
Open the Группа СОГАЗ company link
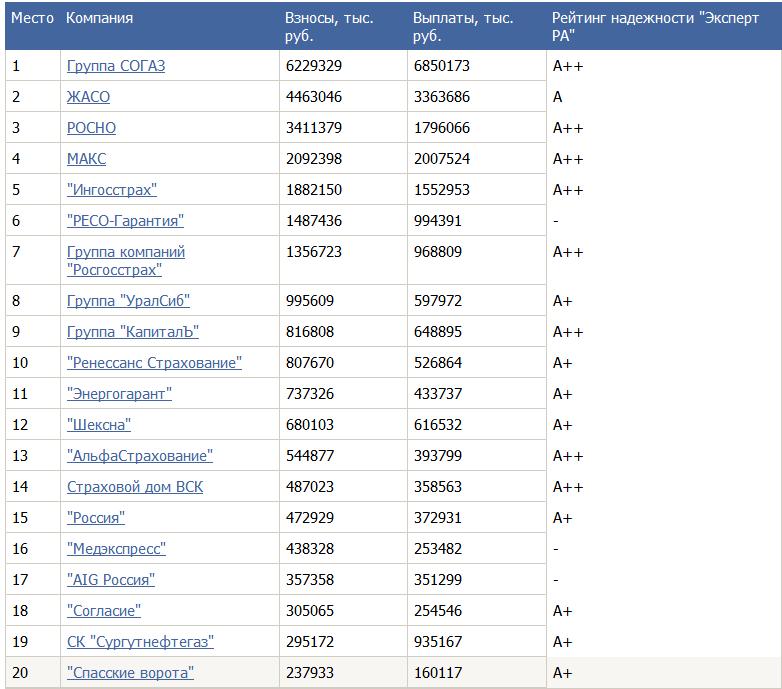tap(115, 66)
